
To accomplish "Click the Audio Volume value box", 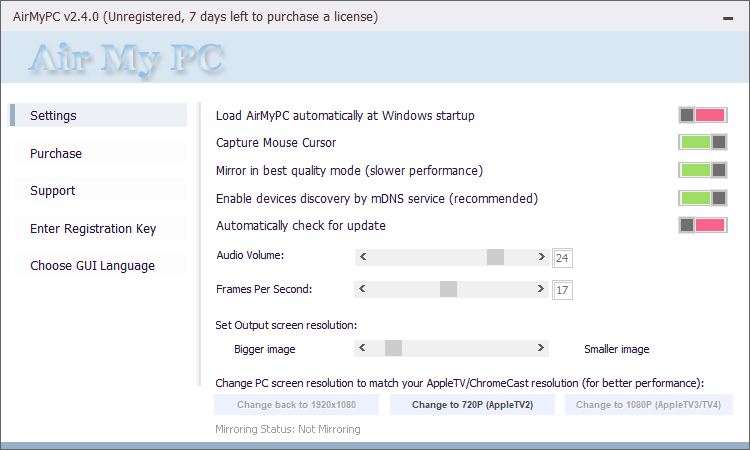I will point(562,258).
